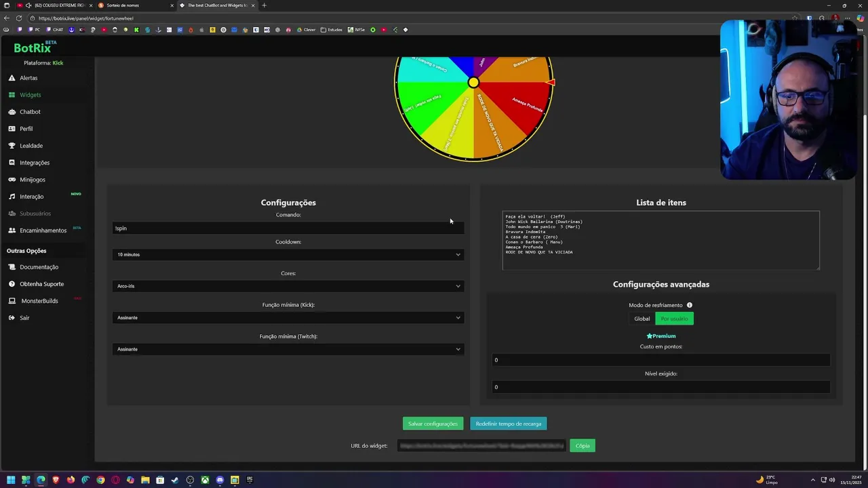Screen dimensions: 868x488
Task: Open the CHAT bookmark
Action: pos(54,30)
